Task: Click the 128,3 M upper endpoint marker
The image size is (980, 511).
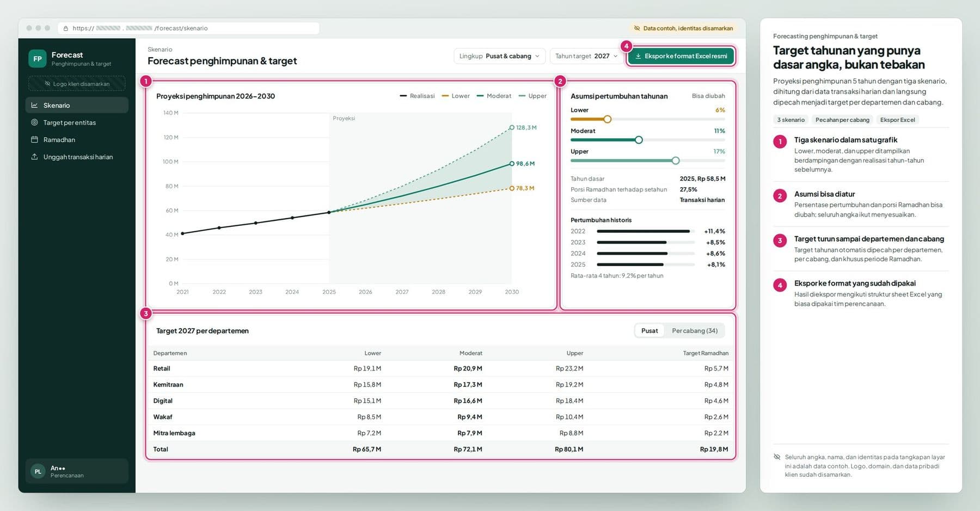Action: [512, 127]
